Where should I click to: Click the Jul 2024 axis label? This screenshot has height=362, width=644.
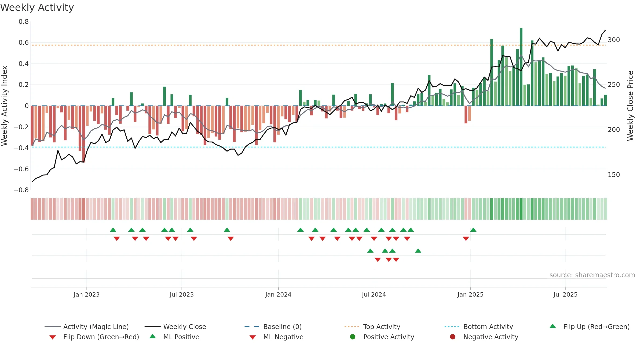(374, 294)
